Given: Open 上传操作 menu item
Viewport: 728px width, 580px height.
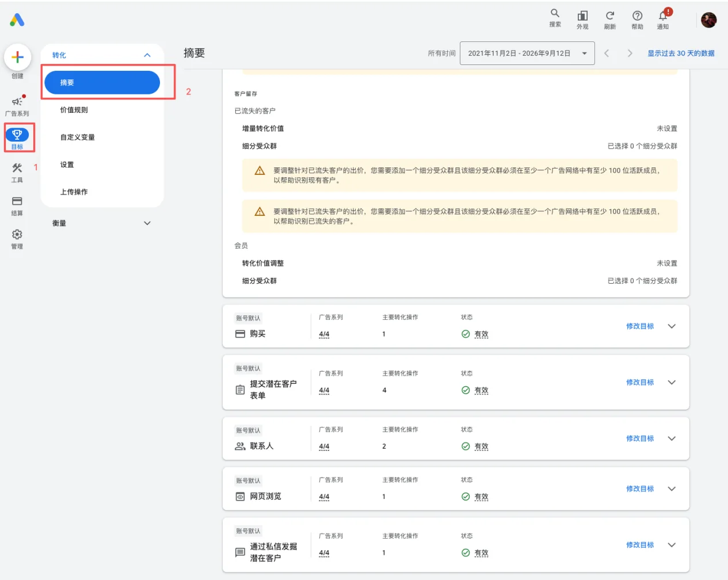Looking at the screenshot, I should coord(74,192).
